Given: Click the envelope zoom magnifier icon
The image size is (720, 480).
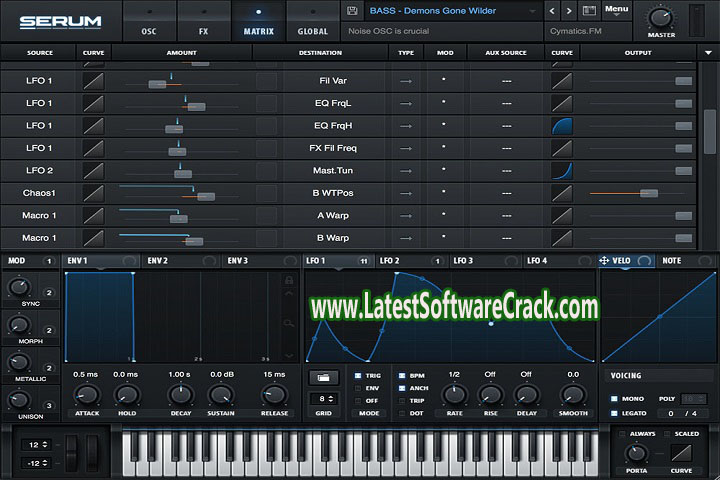Looking at the screenshot, I should coord(289,324).
